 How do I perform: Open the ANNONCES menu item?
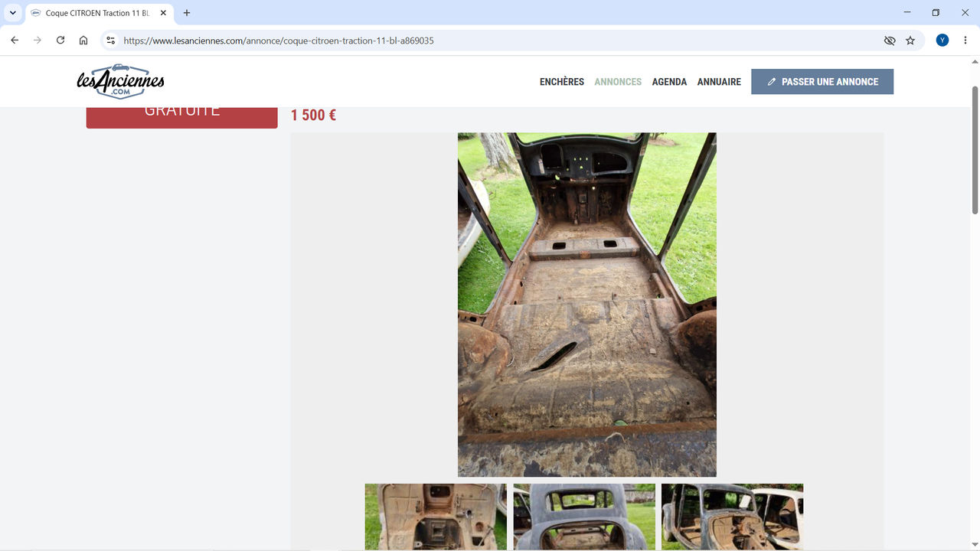[618, 82]
